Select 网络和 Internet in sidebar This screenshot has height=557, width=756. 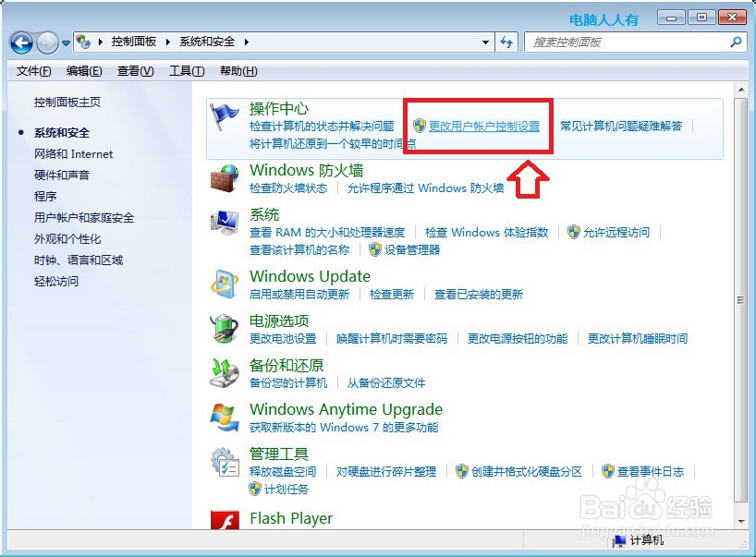pos(73,154)
